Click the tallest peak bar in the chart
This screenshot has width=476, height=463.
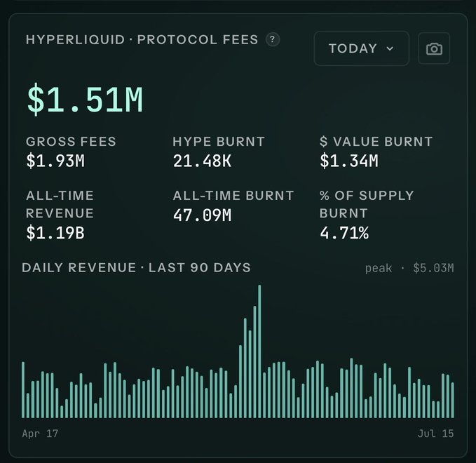pos(259,351)
